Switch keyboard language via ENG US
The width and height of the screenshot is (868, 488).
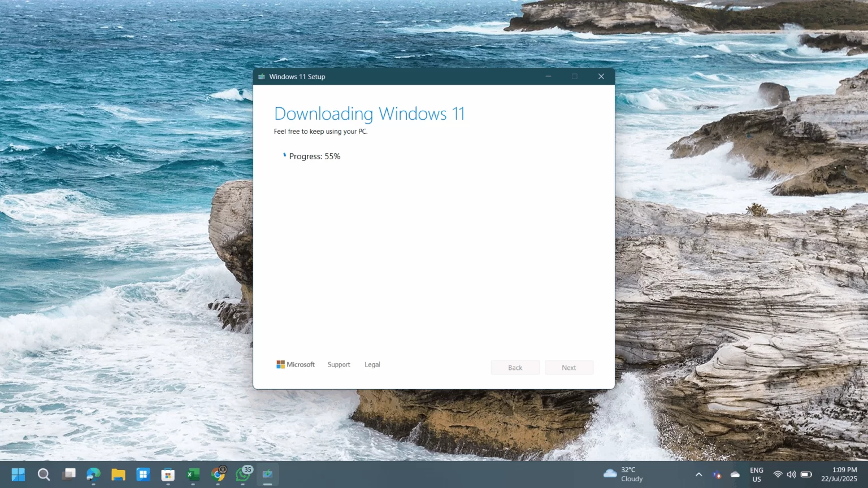point(756,474)
